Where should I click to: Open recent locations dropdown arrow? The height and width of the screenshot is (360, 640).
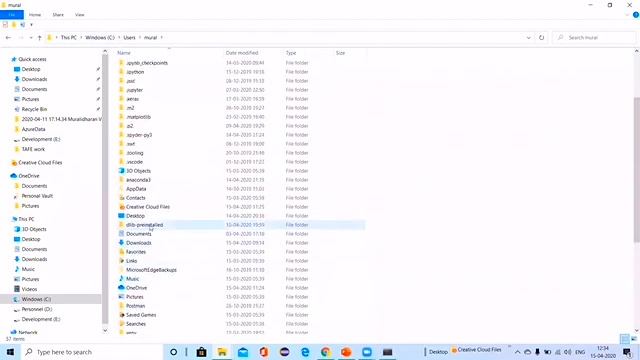pyautogui.click(x=31, y=38)
